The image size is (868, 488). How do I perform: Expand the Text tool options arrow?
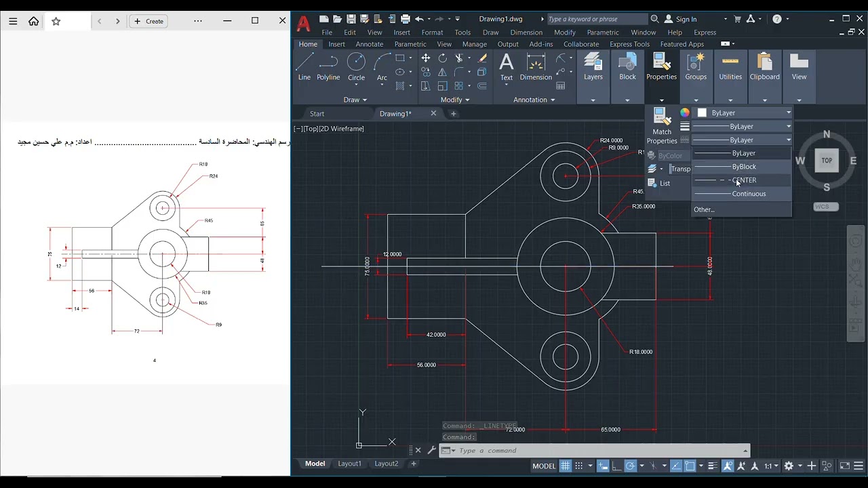point(507,85)
